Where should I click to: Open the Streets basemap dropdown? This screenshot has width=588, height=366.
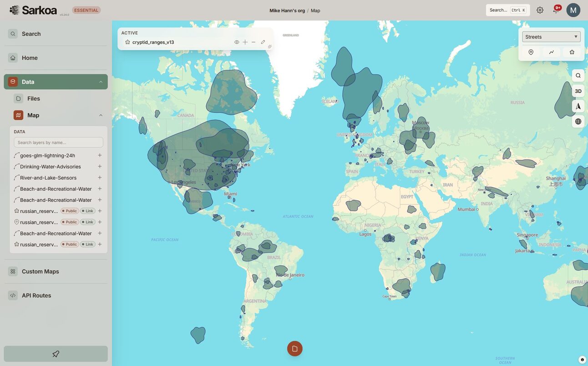552,37
